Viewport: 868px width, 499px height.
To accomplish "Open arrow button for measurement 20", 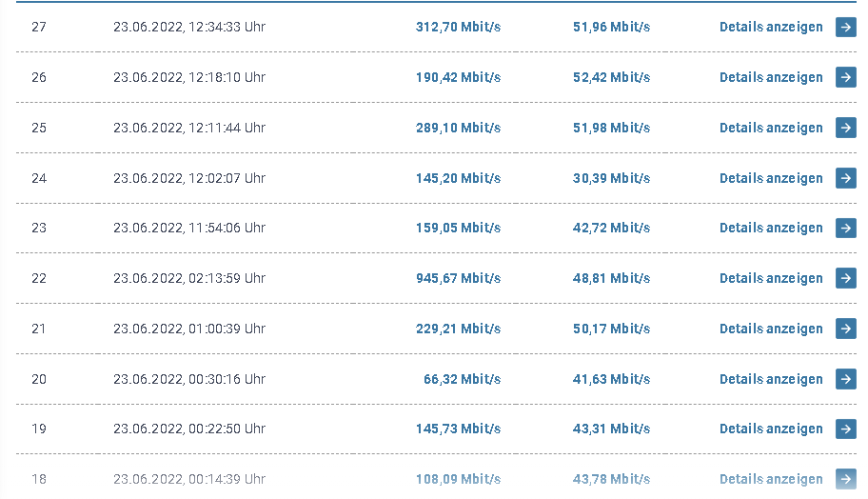I will [x=845, y=379].
